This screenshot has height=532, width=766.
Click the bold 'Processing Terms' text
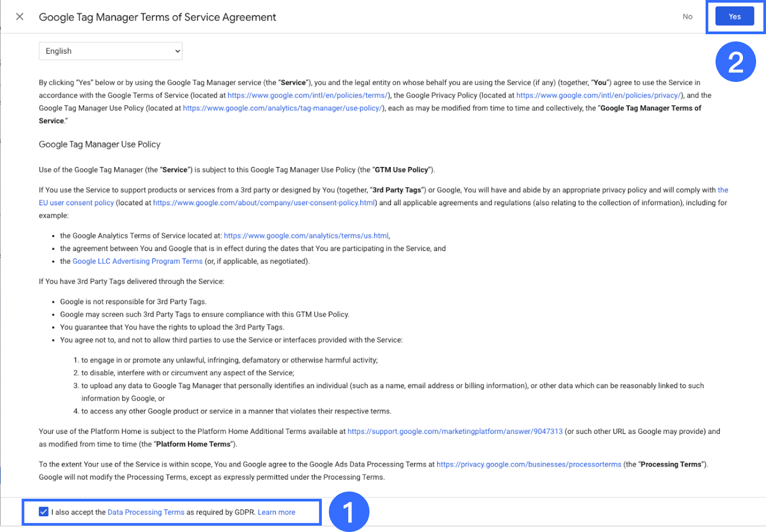point(671,465)
